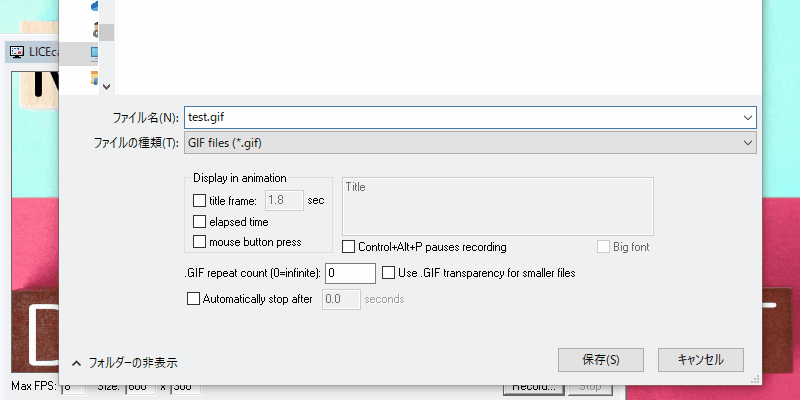This screenshot has height=400, width=800.
Task: Collapse folders with フォルダーの非表示 chevron
Action: click(x=77, y=363)
